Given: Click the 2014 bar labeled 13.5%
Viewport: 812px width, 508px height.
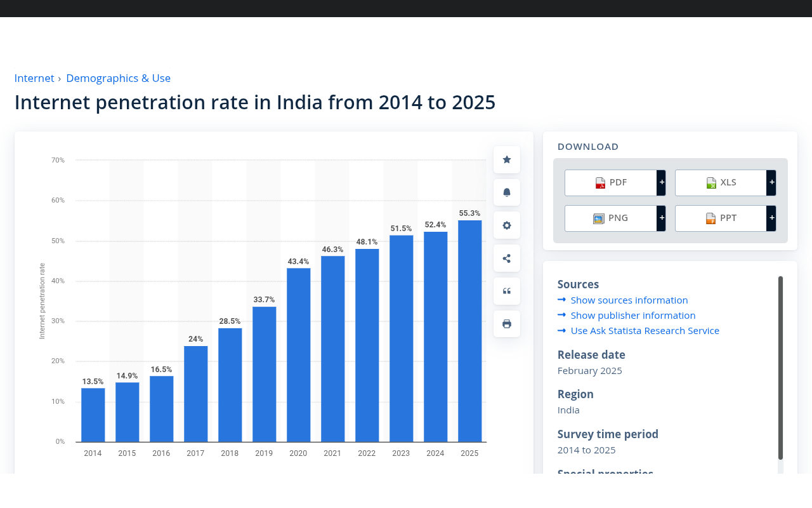Looking at the screenshot, I should point(93,415).
